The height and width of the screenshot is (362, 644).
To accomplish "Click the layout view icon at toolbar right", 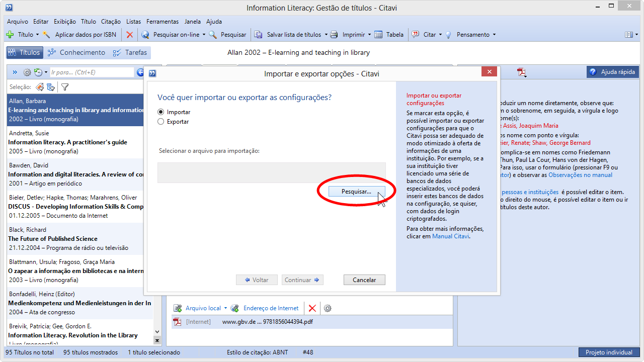I will 628,35.
